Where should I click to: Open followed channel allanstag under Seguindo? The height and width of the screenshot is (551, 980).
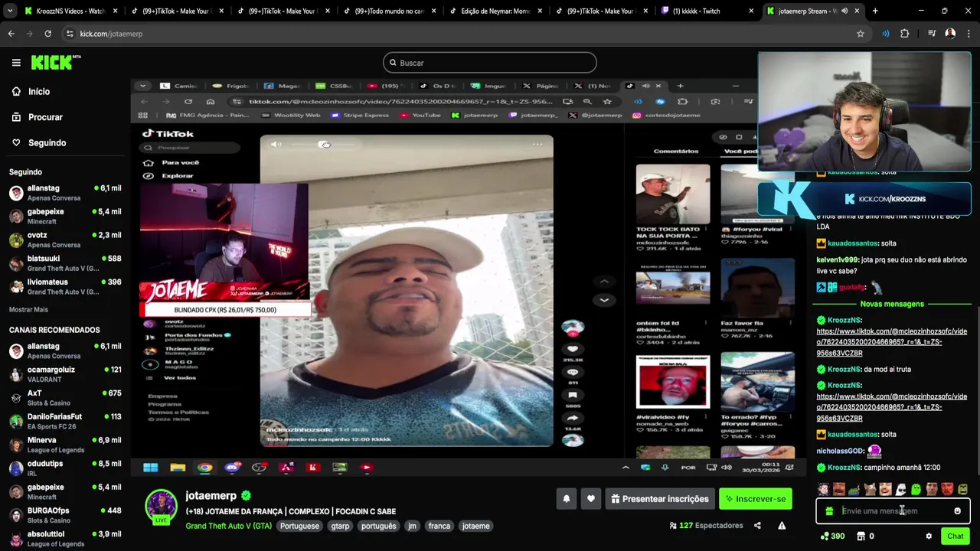tap(65, 193)
